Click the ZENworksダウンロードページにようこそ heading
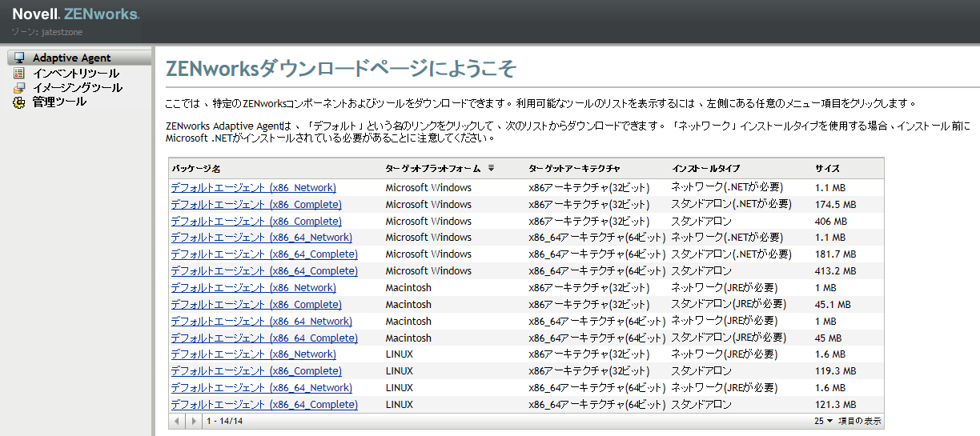This screenshot has height=436, width=980. pos(340,69)
